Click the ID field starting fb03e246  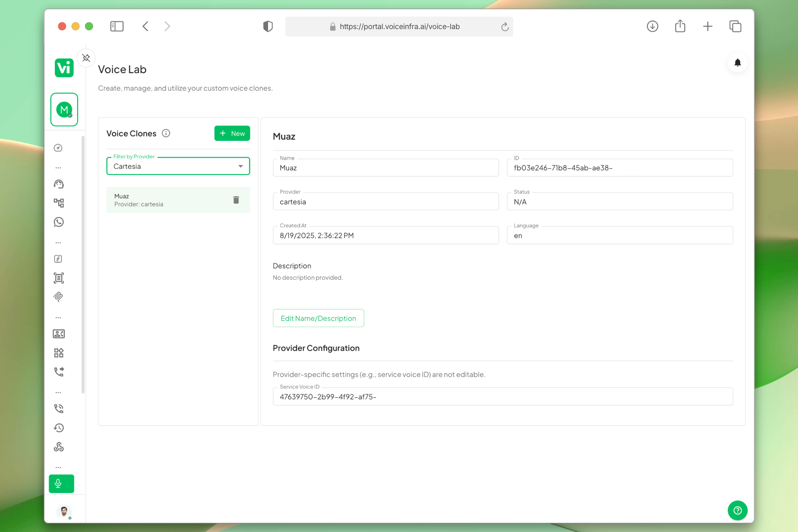(620, 167)
